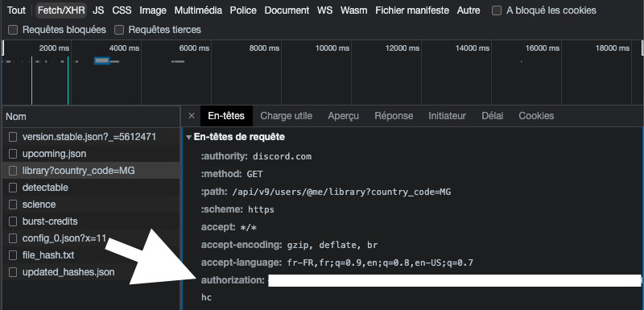The image size is (644, 310).
Task: Tick the checkbox beside science
Action: (x=13, y=204)
